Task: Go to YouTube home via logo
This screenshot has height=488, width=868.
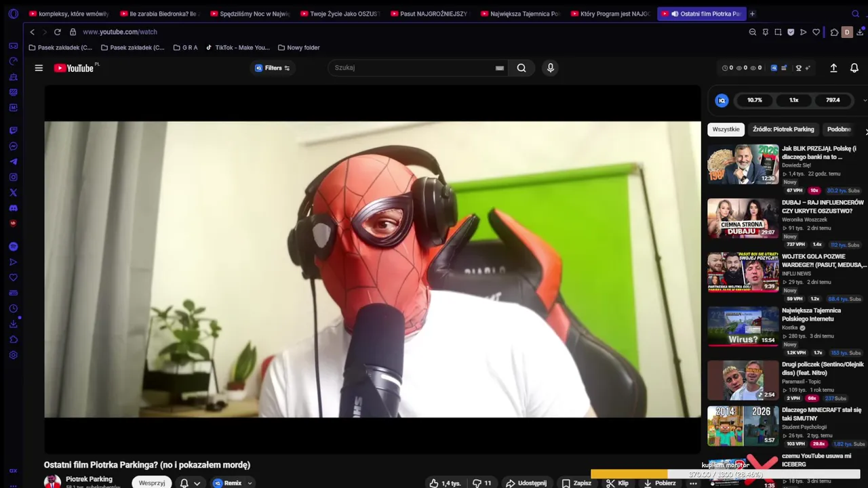Action: (74, 68)
